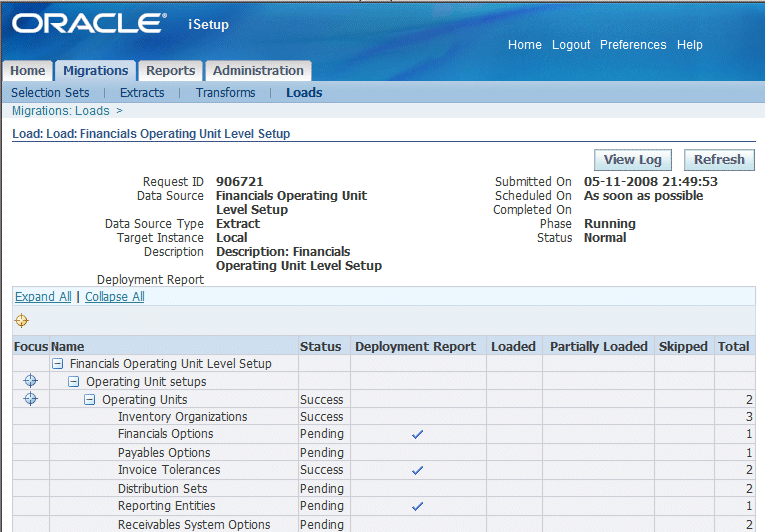Click Request ID value 906721
Viewport: 765px width, 532px height.
pos(240,182)
